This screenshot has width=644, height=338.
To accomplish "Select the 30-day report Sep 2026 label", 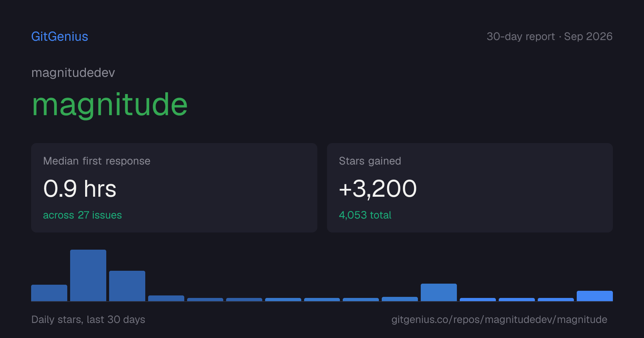I will point(550,36).
